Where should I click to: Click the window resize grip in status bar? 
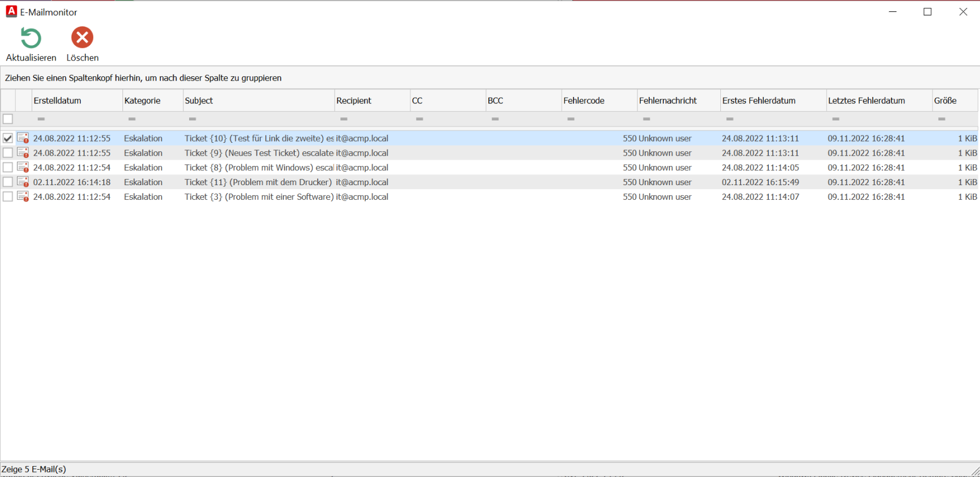[975, 471]
